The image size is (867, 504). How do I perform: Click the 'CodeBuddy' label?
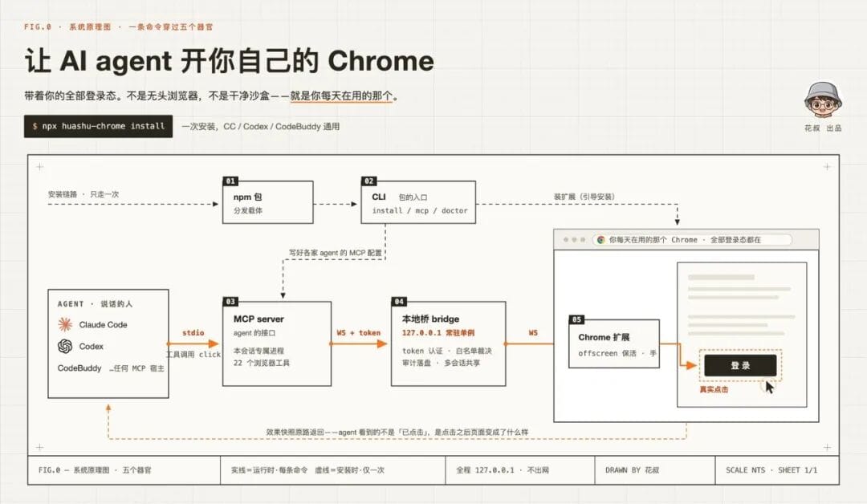coord(79,368)
